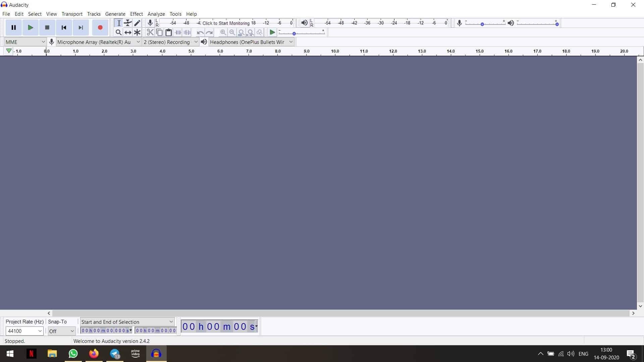Select the Envelope tool
Screen dimensions: 644x362
(x=128, y=23)
